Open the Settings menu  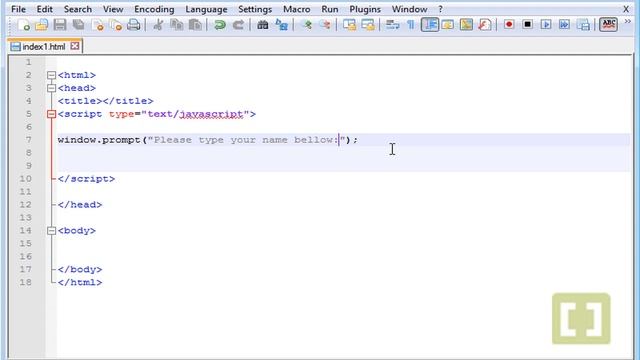pyautogui.click(x=255, y=9)
